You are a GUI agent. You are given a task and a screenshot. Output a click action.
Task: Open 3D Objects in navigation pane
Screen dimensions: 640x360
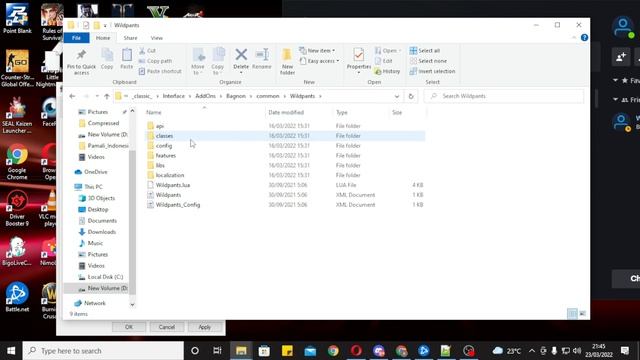101,198
